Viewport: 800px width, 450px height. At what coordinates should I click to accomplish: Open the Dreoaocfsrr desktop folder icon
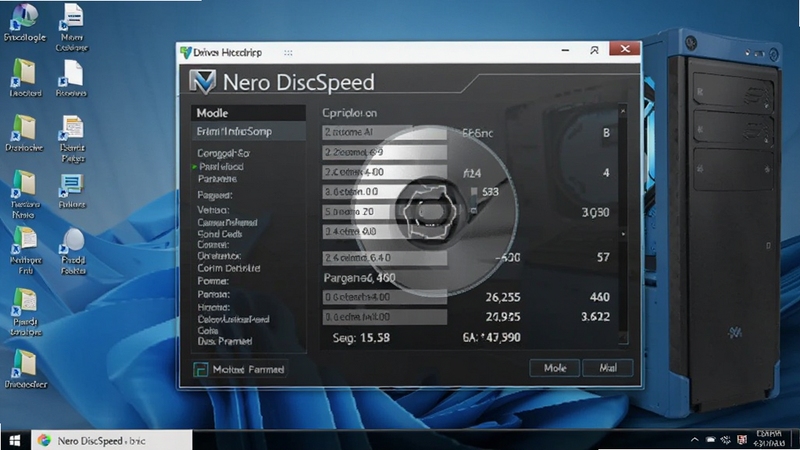(x=25, y=369)
